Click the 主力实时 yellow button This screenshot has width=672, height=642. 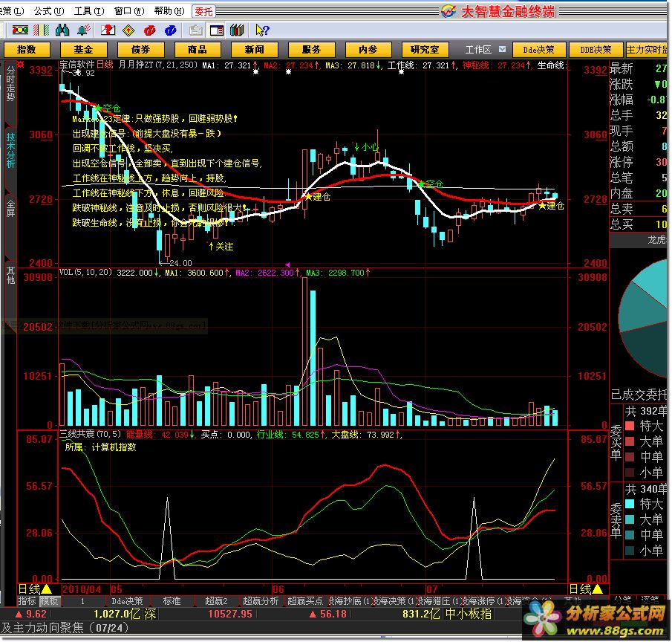[646, 50]
